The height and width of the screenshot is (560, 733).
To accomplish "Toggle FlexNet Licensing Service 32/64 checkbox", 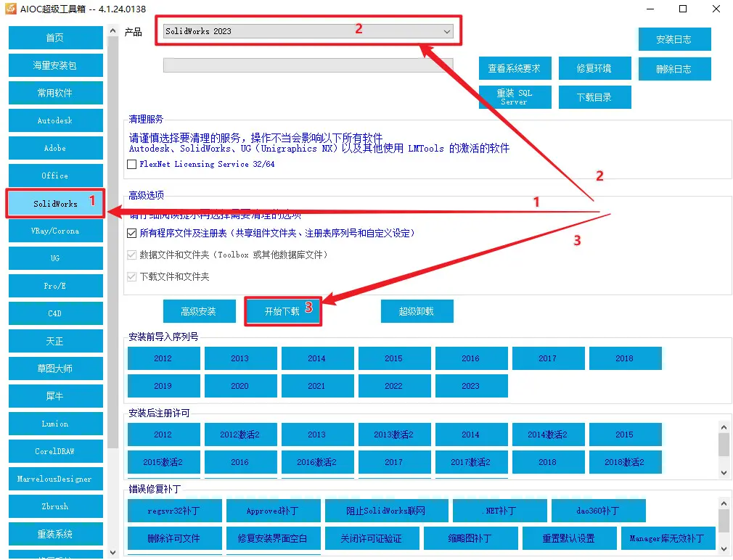I will [132, 165].
